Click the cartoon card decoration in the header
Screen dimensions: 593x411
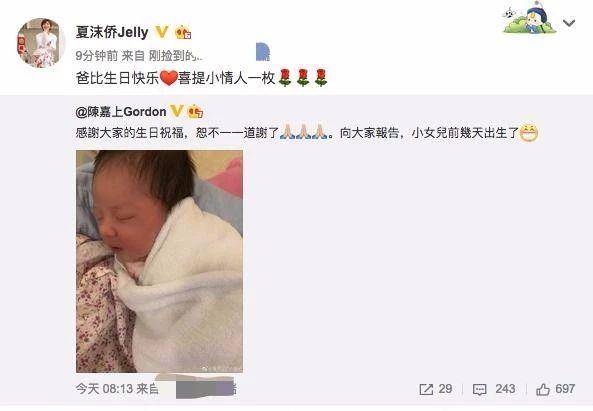(529, 18)
